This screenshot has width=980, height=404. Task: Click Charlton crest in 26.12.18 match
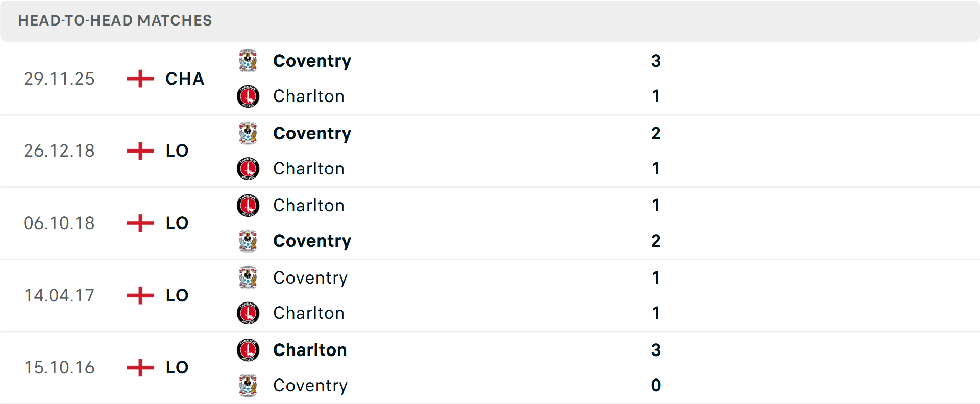point(248,169)
